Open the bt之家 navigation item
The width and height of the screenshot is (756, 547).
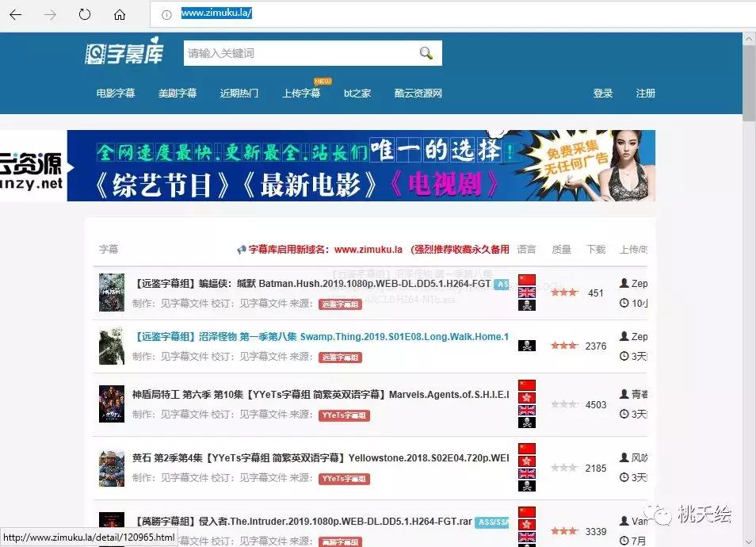point(357,93)
